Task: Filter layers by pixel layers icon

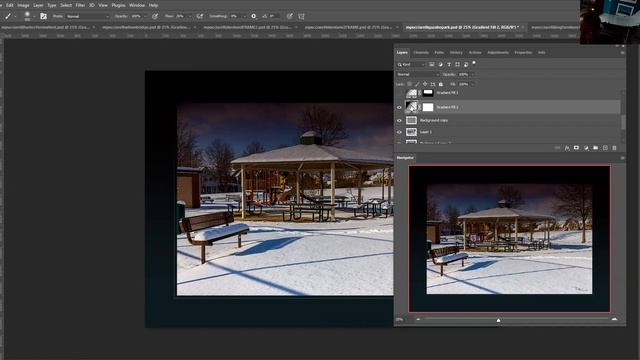Action: pyautogui.click(x=431, y=64)
